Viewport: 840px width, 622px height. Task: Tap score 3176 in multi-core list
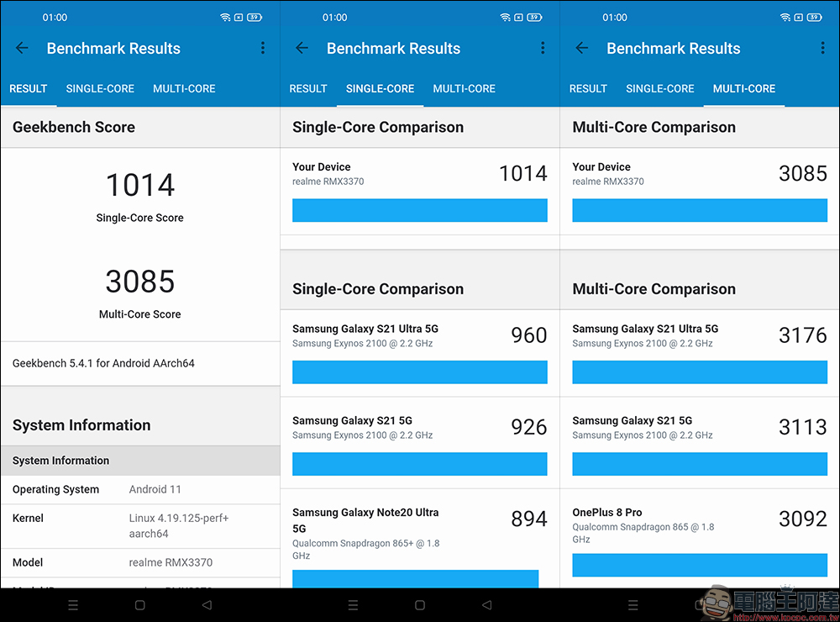point(802,335)
